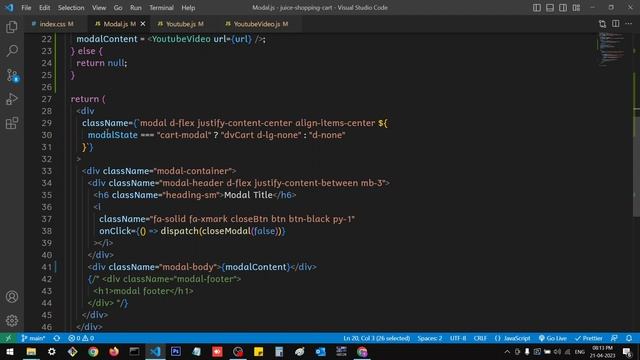This screenshot has width=640, height=360.
Task: Toggle the bottom panel layout icon
Action: point(550,8)
